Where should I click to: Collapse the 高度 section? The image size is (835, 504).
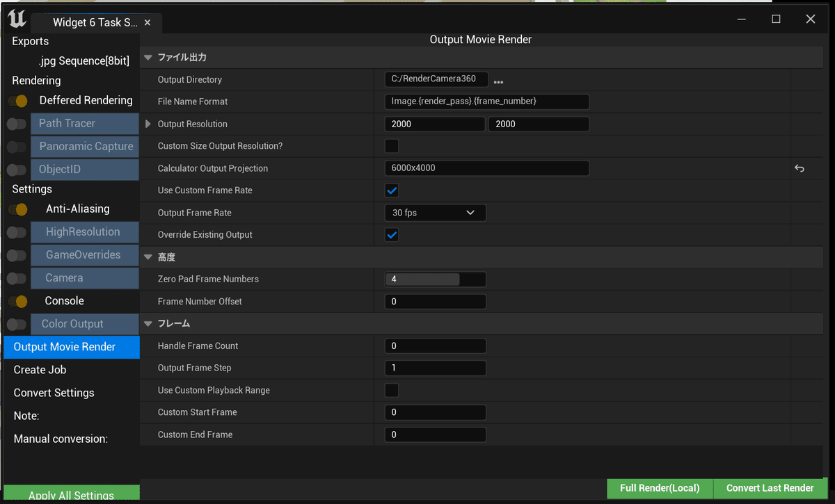[x=148, y=257]
